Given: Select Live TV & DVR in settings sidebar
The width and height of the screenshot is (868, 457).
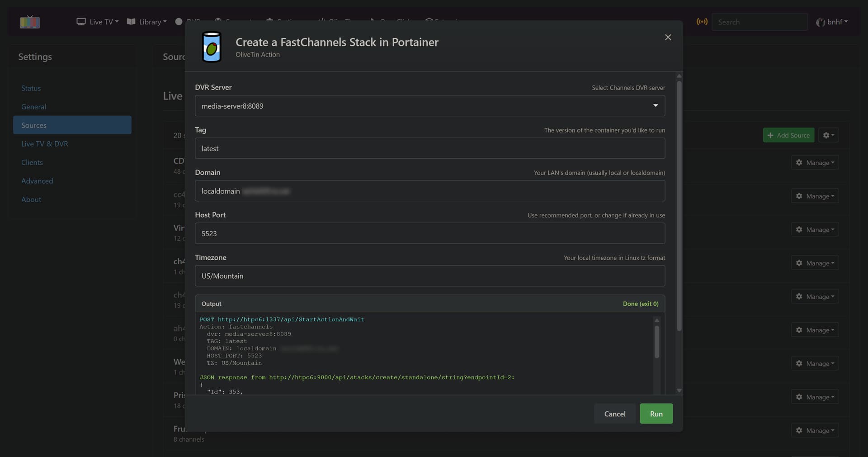Looking at the screenshot, I should pos(45,144).
